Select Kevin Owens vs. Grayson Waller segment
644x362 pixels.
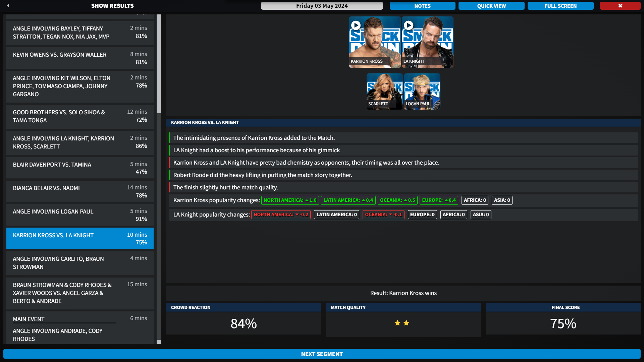[80, 58]
